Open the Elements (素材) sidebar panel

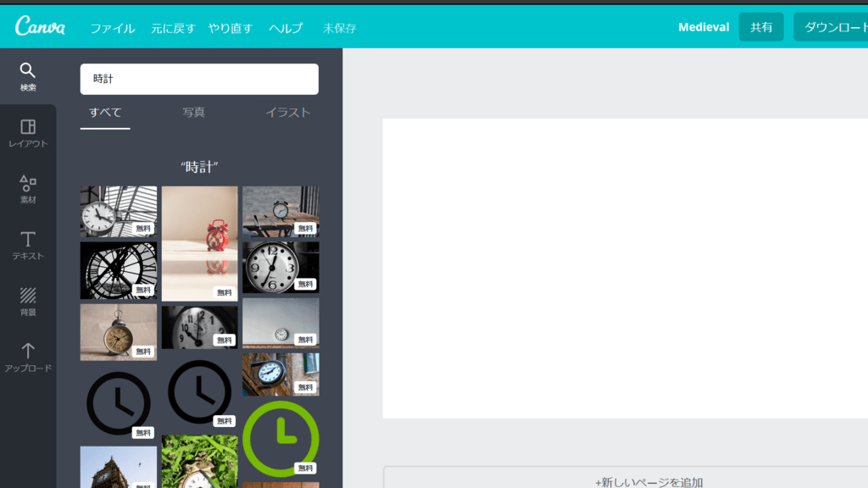click(28, 189)
